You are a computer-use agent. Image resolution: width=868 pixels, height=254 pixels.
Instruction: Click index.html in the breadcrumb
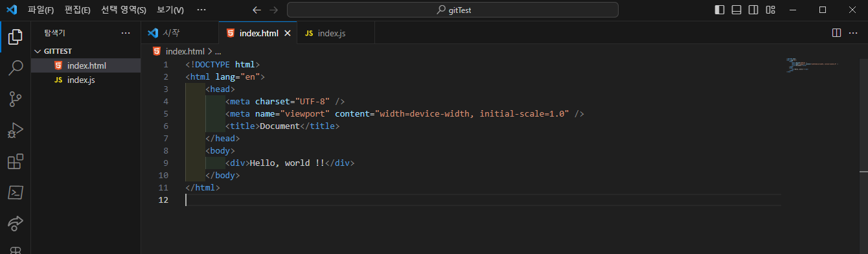185,51
